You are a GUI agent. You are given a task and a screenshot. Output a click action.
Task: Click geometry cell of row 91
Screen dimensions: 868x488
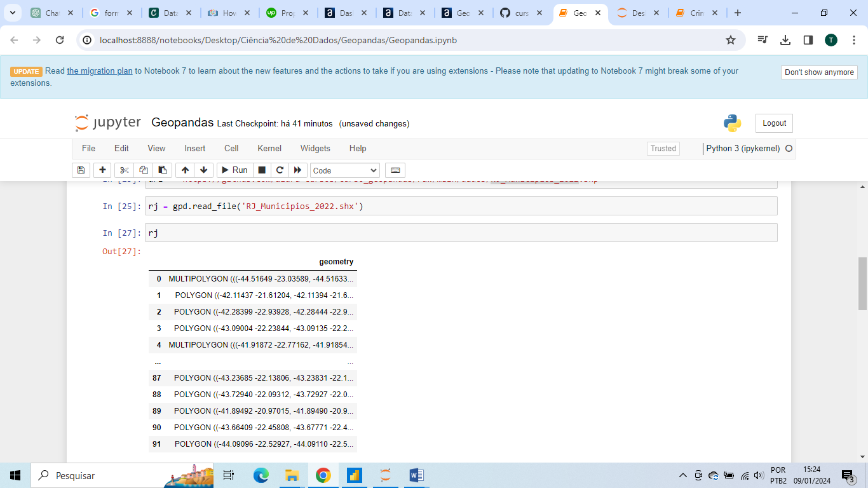click(x=264, y=444)
